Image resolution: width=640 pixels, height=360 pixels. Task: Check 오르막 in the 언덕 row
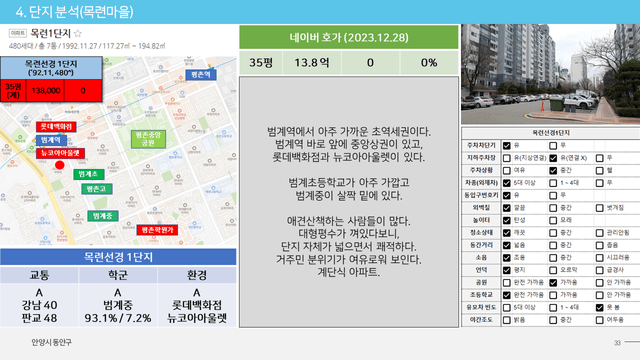[x=553, y=270]
